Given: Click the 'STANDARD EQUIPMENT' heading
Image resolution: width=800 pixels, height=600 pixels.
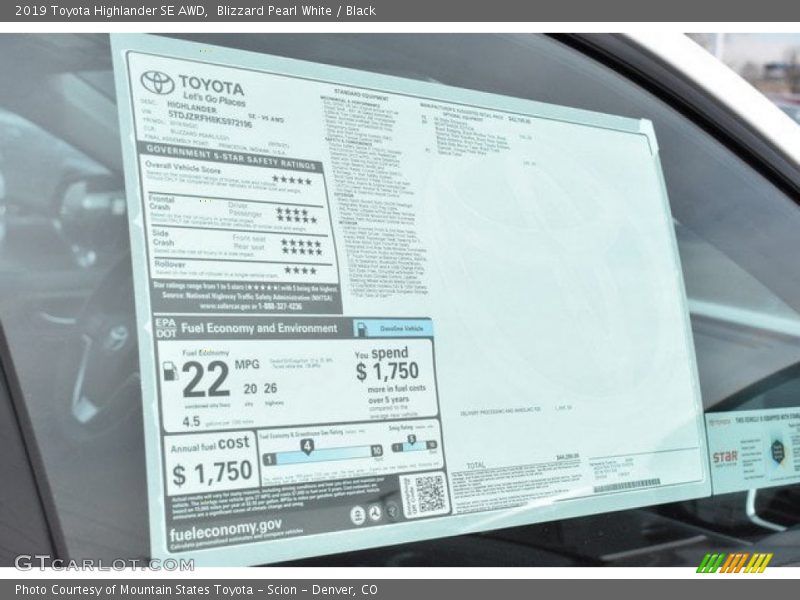Looking at the screenshot, I should click(x=361, y=94).
